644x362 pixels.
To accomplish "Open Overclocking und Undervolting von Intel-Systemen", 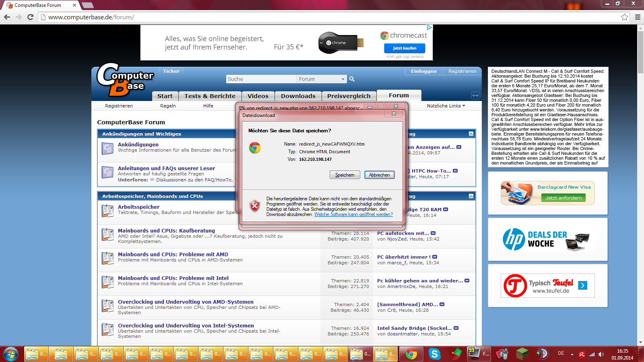I will [x=186, y=325].
